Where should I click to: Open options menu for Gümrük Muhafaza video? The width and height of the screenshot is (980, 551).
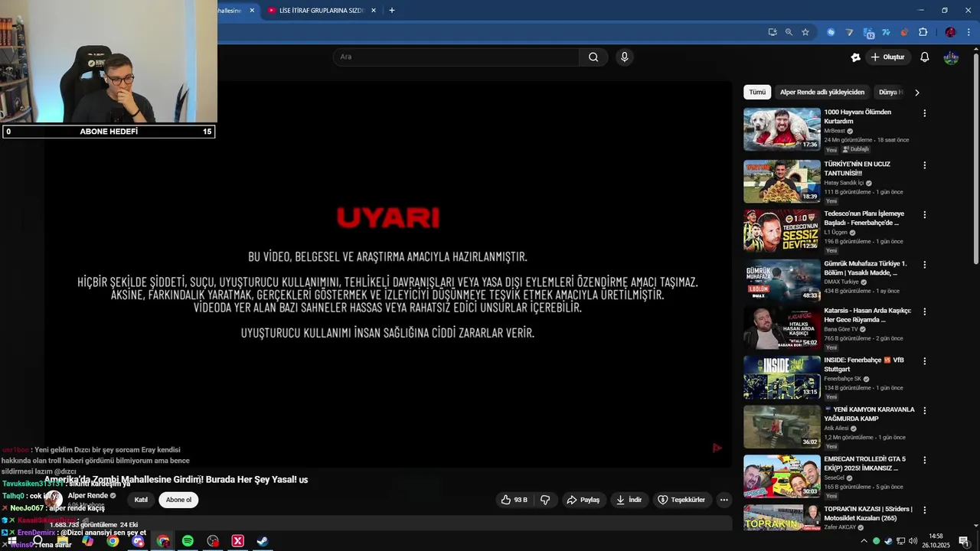click(924, 265)
